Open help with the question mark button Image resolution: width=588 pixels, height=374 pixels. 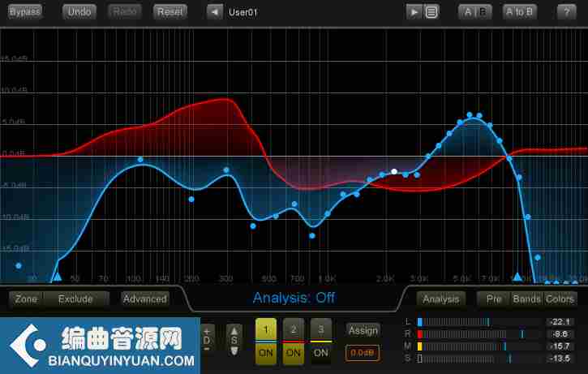pyautogui.click(x=567, y=12)
